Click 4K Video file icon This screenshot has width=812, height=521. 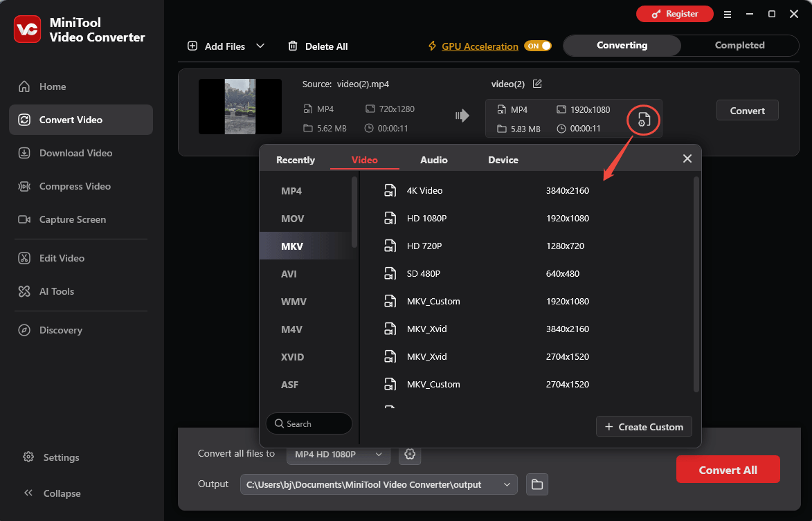pos(390,190)
